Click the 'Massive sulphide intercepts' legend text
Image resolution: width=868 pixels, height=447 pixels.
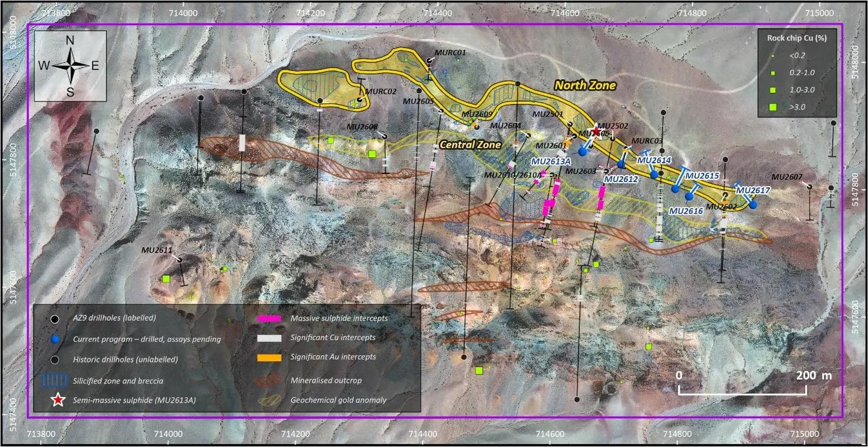point(340,318)
